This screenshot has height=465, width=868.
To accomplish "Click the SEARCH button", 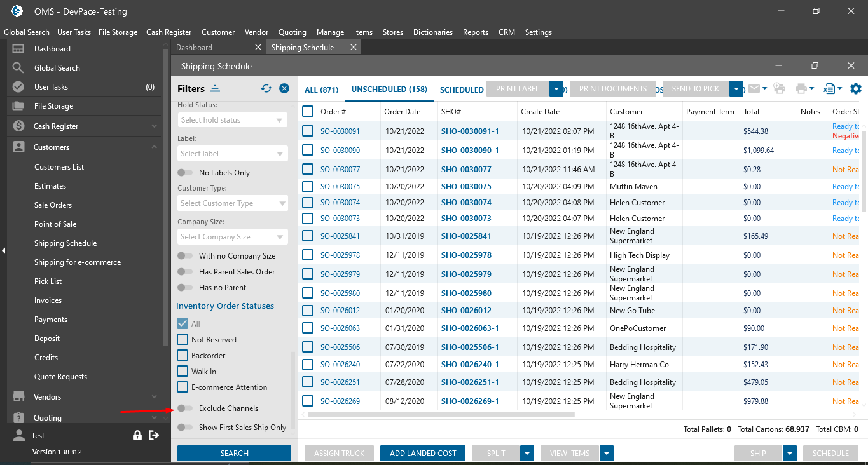I will 234,453.
